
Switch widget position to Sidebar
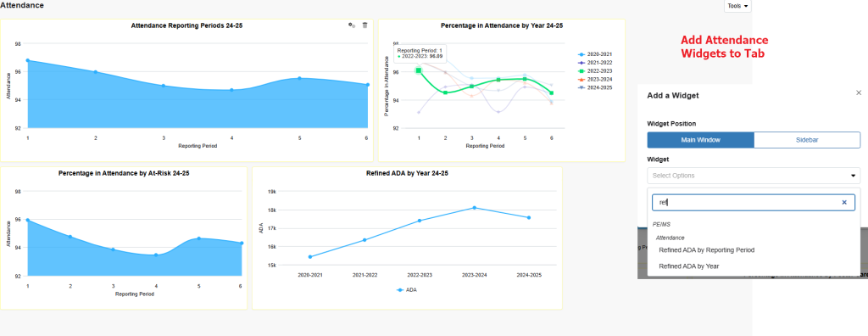point(807,140)
